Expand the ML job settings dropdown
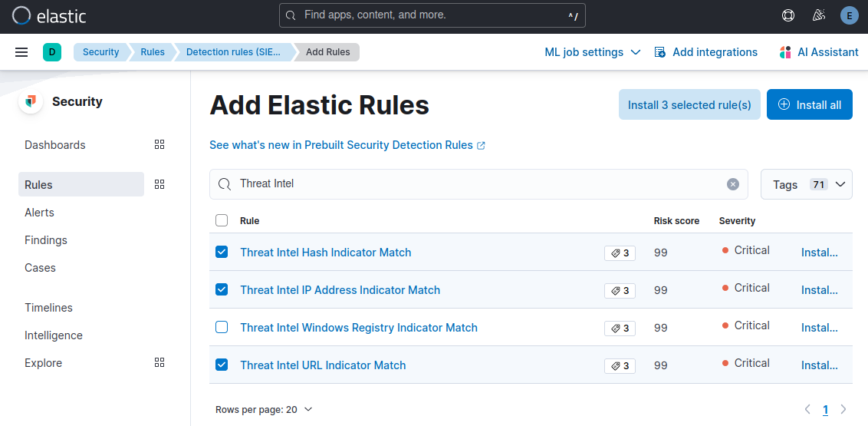 (592, 52)
